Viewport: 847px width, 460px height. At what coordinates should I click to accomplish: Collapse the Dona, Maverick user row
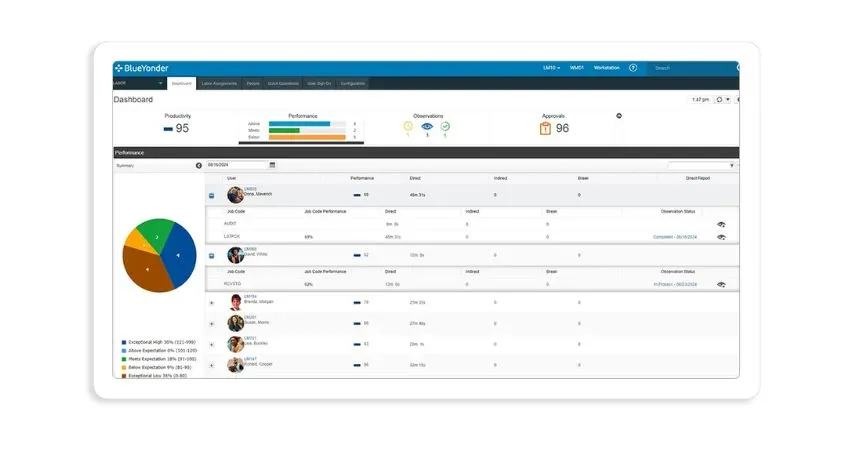(212, 195)
